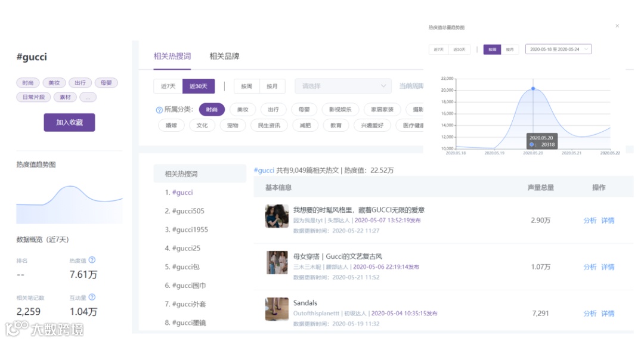Open hot word 1. #gucci
Image resolution: width=644 pixels, height=341 pixels.
(179, 193)
